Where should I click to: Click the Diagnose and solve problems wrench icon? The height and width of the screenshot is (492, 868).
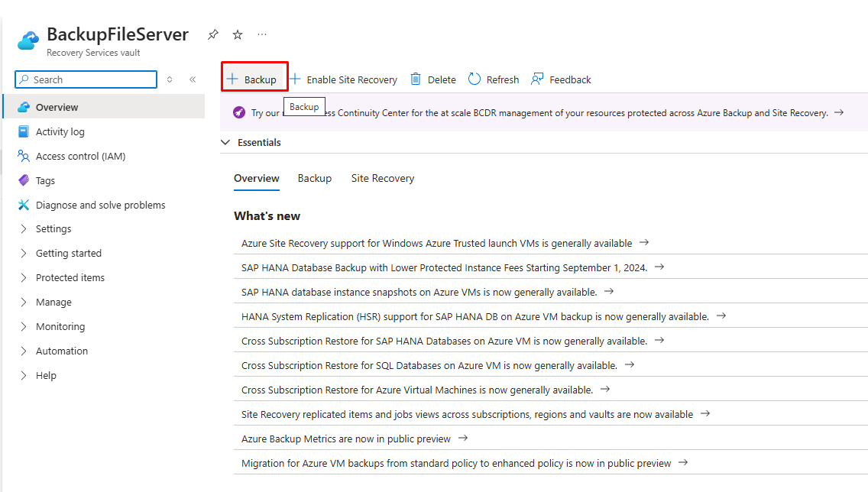pos(23,205)
